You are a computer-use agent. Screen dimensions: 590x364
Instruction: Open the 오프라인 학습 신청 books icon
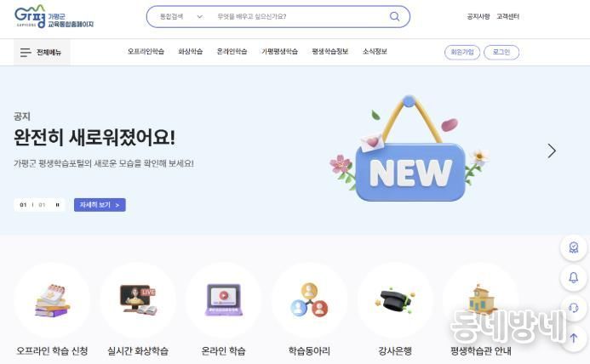point(52,300)
